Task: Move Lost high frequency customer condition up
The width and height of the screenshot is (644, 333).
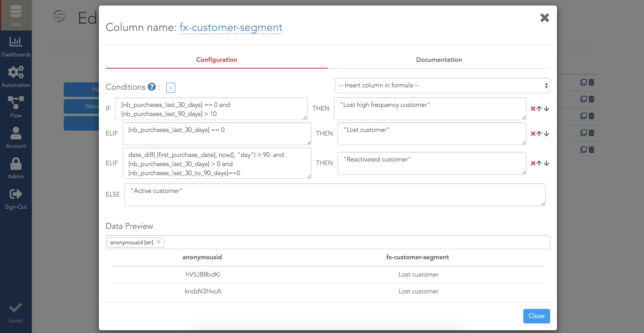Action: (x=539, y=108)
